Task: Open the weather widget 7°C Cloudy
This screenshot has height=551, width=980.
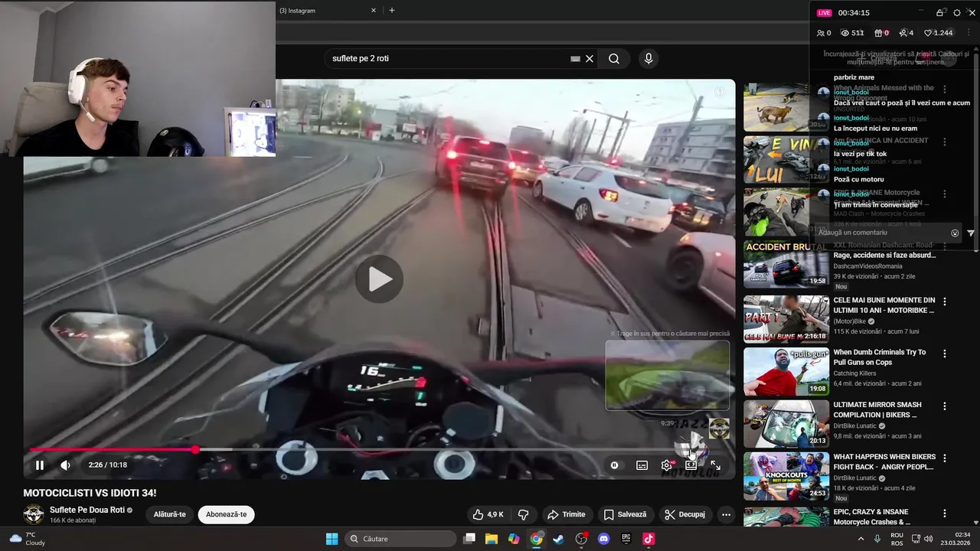Action: point(27,539)
